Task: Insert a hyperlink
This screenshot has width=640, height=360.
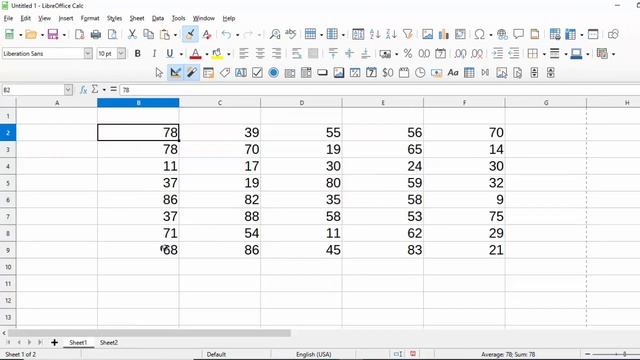Action: (502, 34)
